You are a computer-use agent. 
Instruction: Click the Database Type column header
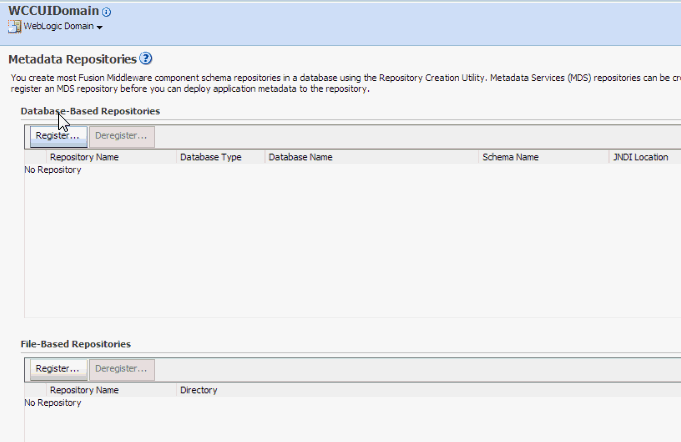221,157
